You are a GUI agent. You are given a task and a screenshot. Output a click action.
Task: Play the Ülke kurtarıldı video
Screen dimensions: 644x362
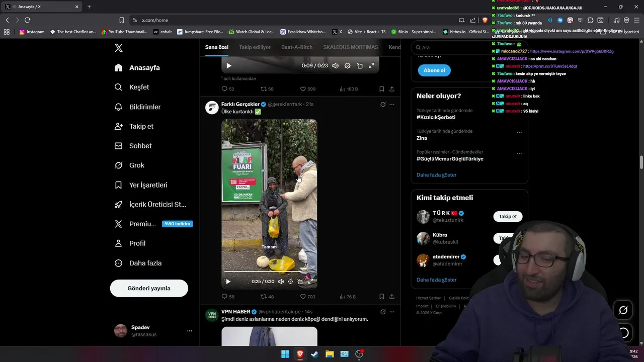[228, 282]
